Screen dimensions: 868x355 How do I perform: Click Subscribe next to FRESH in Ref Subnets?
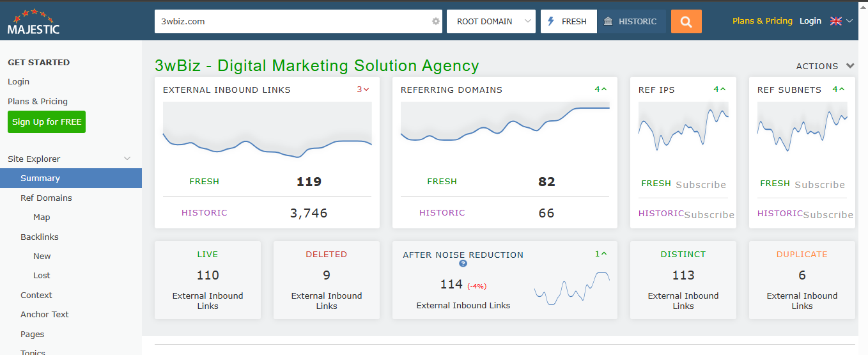[x=820, y=185]
